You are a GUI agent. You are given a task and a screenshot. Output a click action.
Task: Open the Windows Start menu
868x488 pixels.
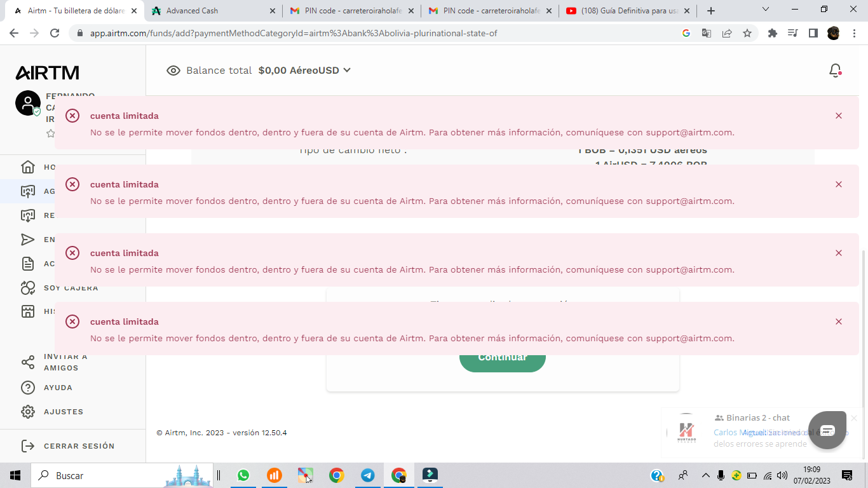click(15, 475)
